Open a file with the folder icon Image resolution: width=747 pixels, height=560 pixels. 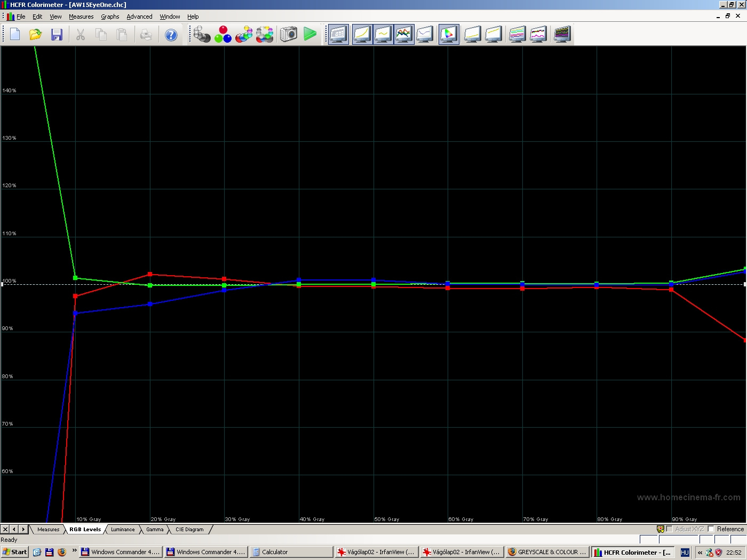(36, 35)
